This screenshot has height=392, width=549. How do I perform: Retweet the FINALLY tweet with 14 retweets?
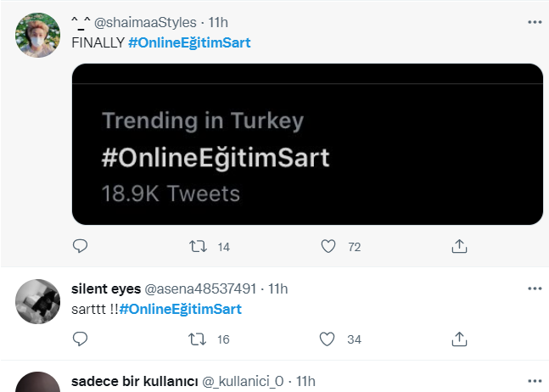point(199,246)
